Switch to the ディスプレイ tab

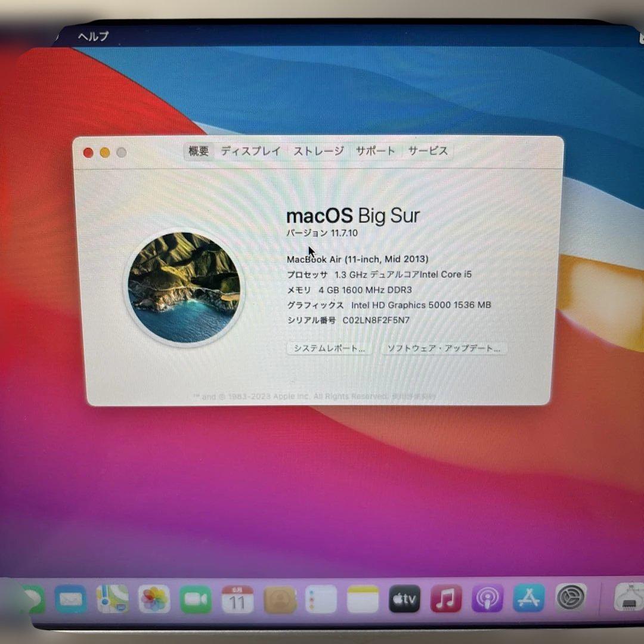pos(250,151)
